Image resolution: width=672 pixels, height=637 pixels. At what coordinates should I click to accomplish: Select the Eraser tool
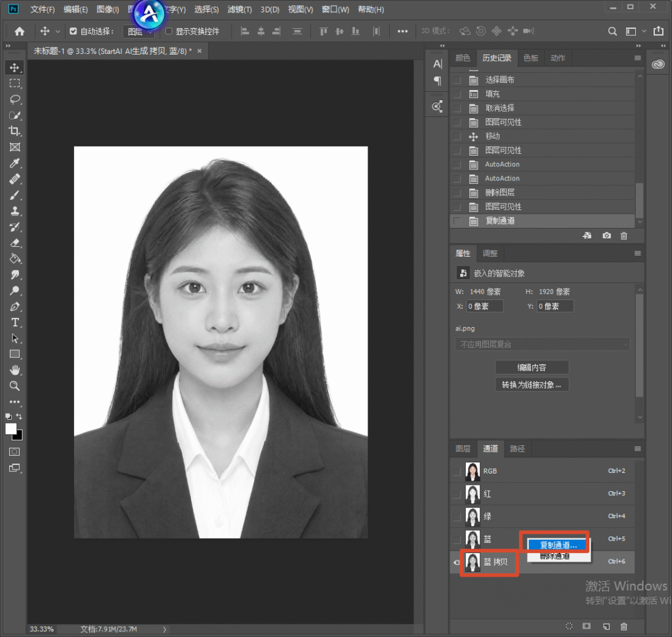tap(15, 243)
